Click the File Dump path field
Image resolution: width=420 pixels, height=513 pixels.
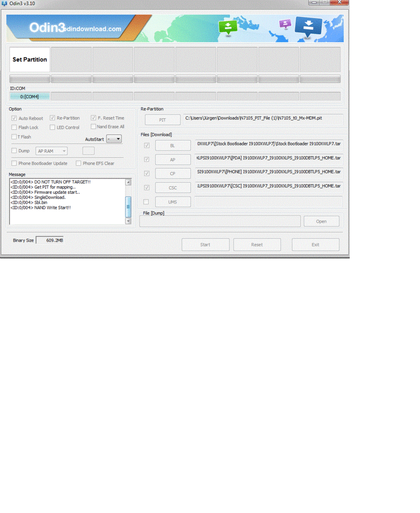[x=220, y=221]
